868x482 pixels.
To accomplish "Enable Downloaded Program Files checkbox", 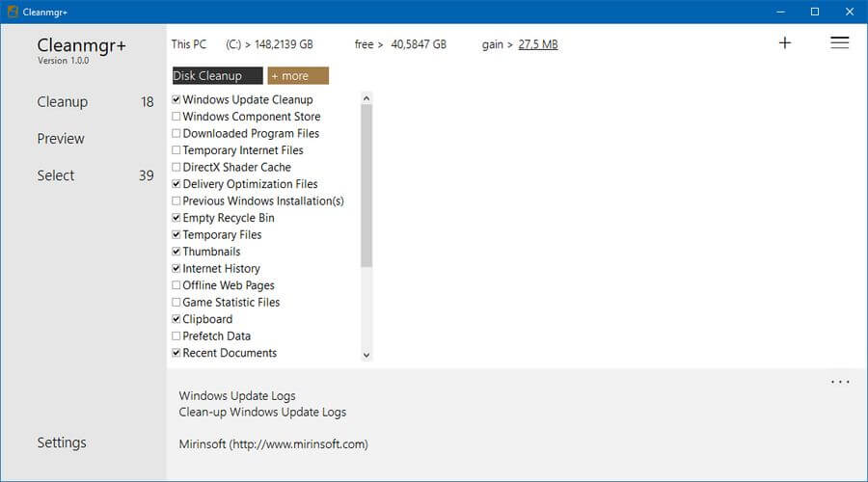I will pos(176,133).
